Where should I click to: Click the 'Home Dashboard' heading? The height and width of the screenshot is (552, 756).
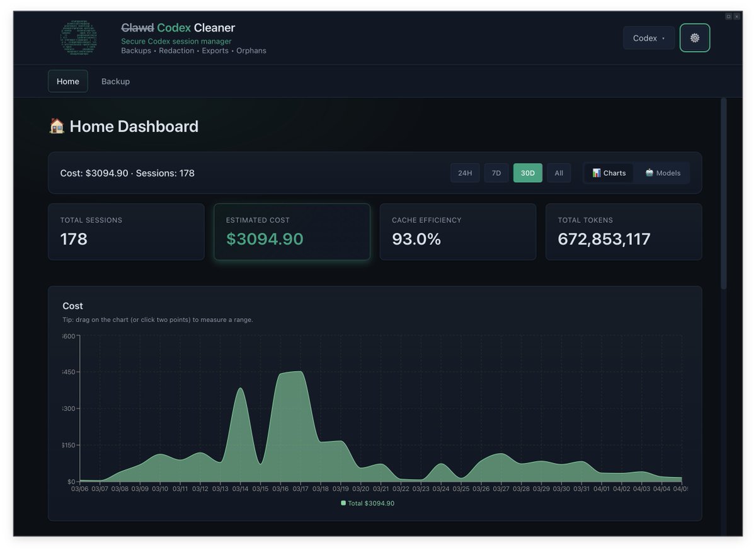click(134, 126)
